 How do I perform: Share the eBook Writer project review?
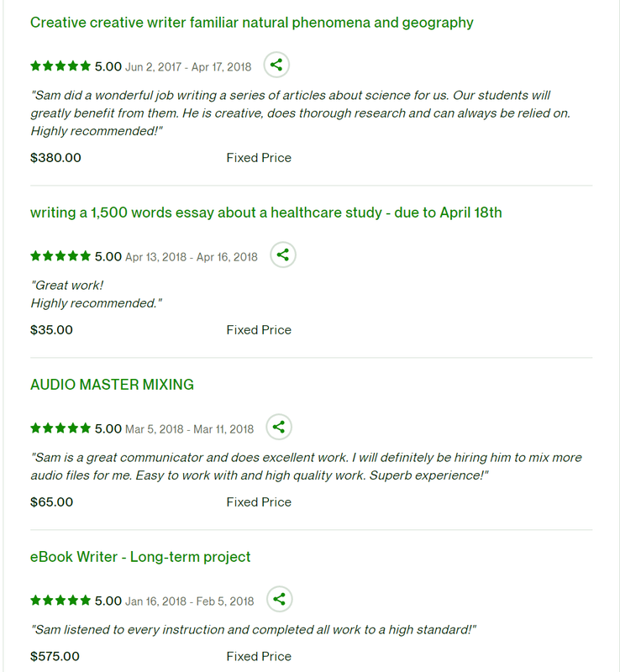[x=280, y=600]
